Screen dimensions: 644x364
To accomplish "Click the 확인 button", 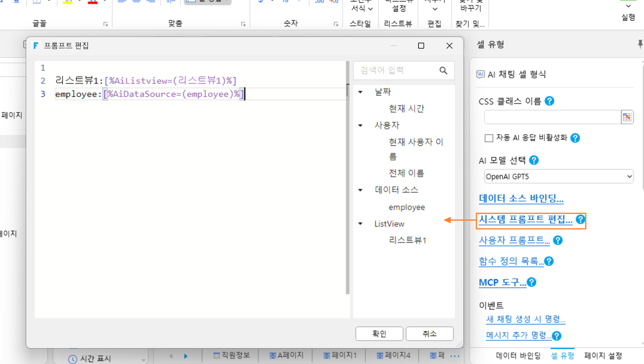I will [x=379, y=334].
